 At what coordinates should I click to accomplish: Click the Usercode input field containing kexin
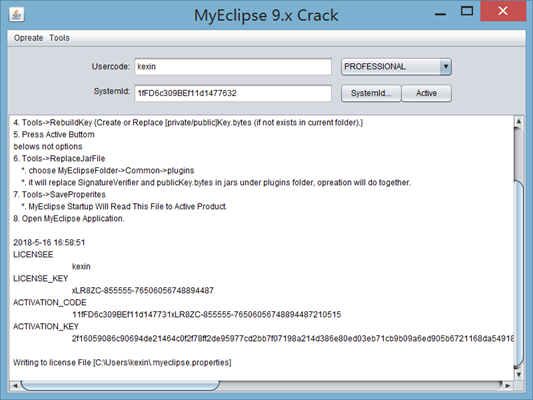coord(233,67)
